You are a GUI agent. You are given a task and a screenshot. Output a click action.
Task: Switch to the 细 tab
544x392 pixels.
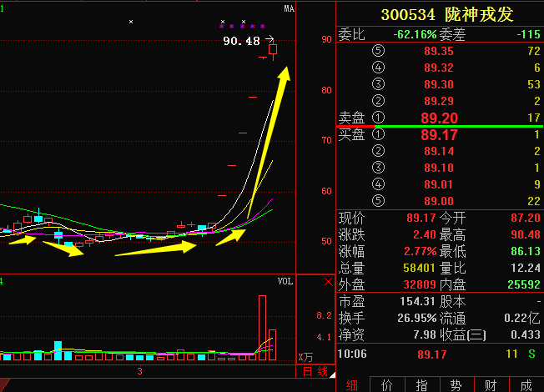click(x=351, y=384)
